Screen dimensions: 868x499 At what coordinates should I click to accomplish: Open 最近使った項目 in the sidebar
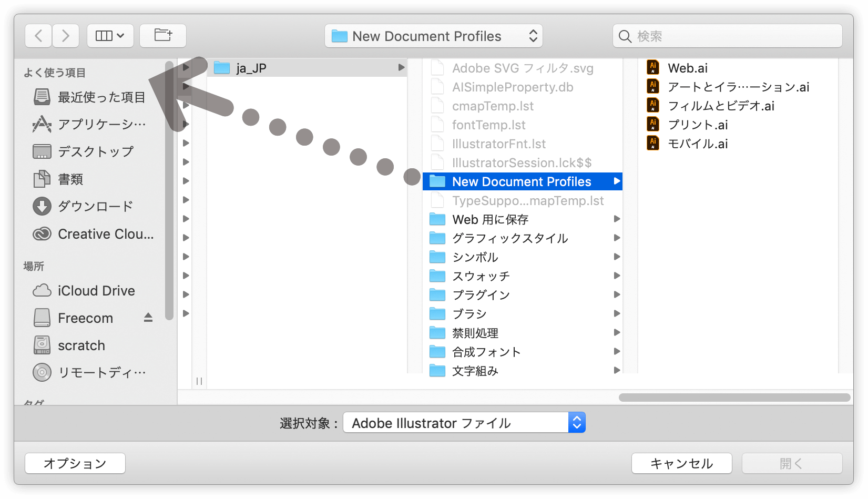coord(89,97)
